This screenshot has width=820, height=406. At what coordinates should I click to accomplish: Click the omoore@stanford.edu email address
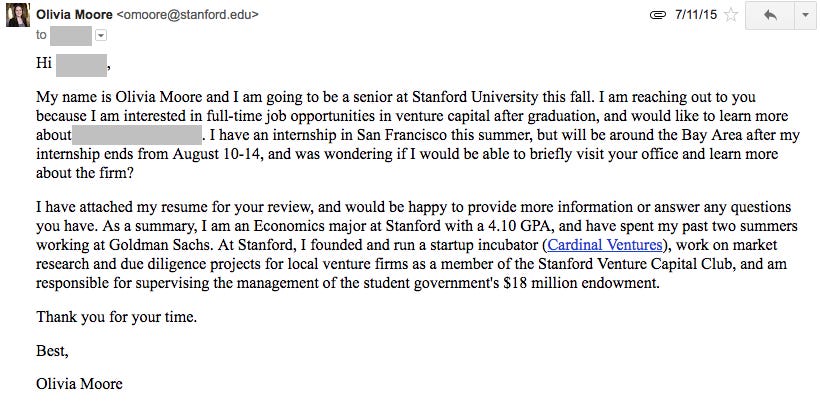click(187, 15)
